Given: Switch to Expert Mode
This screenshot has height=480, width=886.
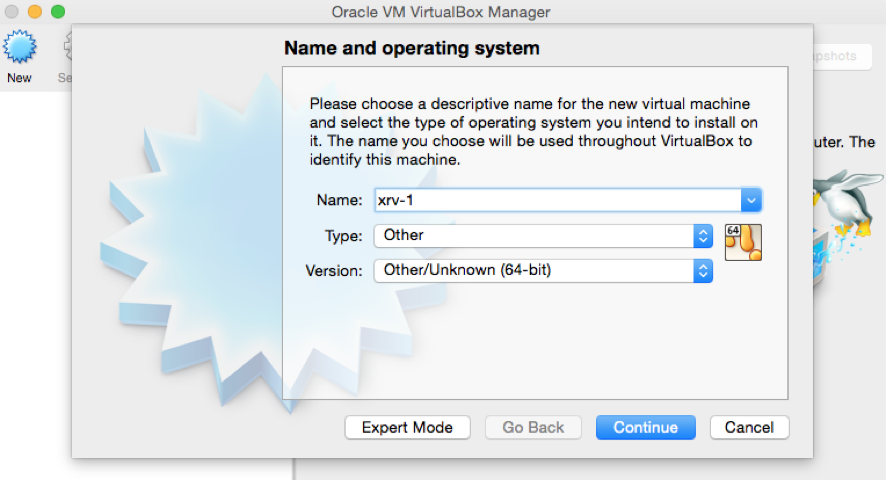Looking at the screenshot, I should click(x=407, y=427).
